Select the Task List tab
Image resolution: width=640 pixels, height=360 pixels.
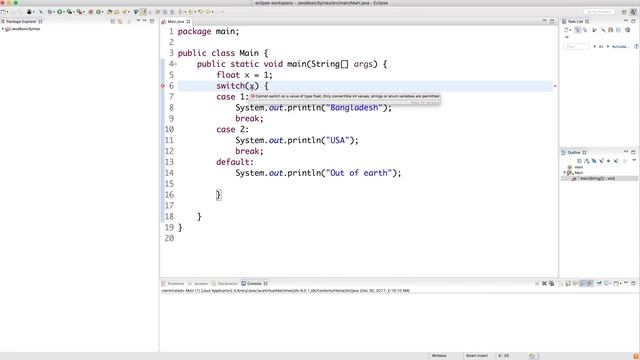[576, 21]
